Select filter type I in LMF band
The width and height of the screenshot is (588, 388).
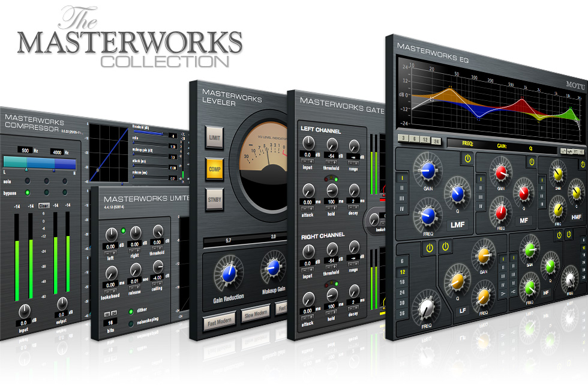pos(401,178)
